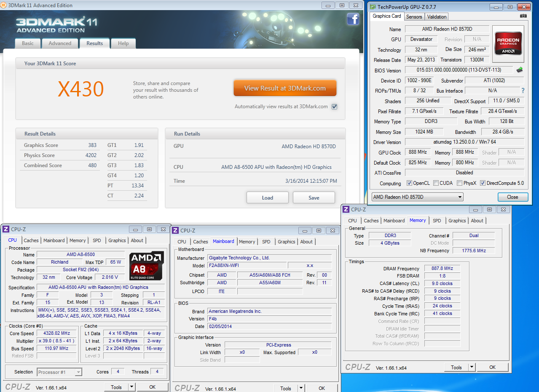The image size is (539, 392).
Task: Click View Result at 3DMark.com button
Action: [x=285, y=88]
